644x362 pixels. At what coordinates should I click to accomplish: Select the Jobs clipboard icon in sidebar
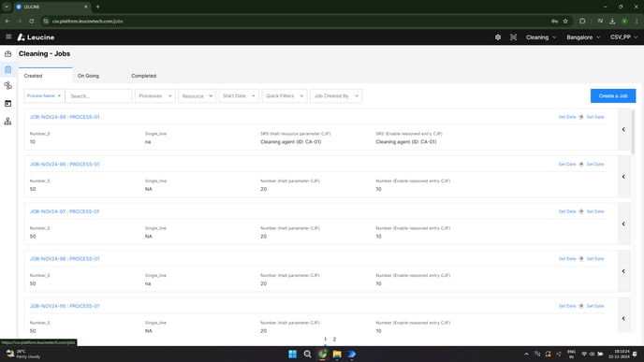[7, 69]
